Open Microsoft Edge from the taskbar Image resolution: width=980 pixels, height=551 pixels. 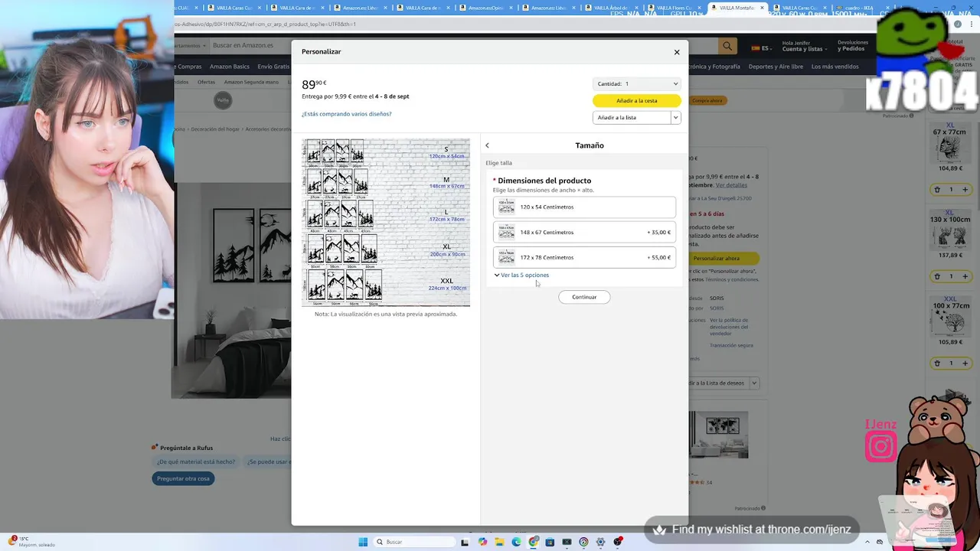click(516, 542)
